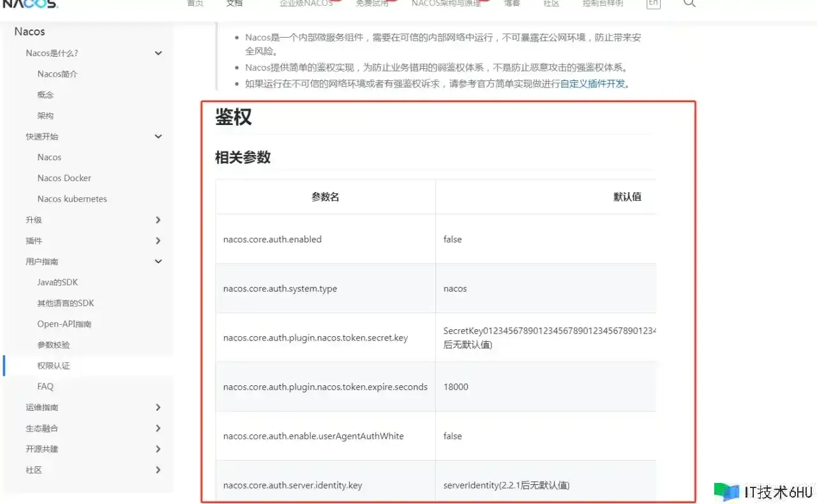The width and height of the screenshot is (817, 504).
Task: Click the default value 18000 cell
Action: click(x=546, y=387)
